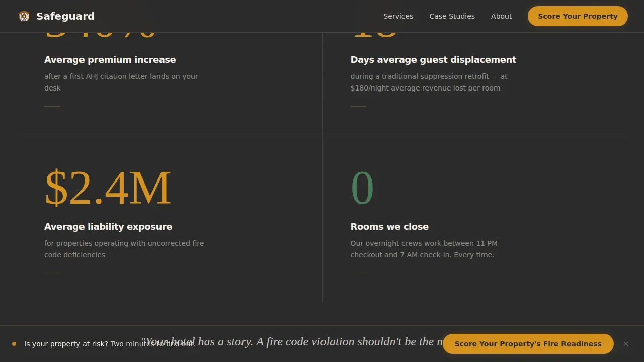
Task: Click 'Rooms we close' heading
Action: [389, 227]
